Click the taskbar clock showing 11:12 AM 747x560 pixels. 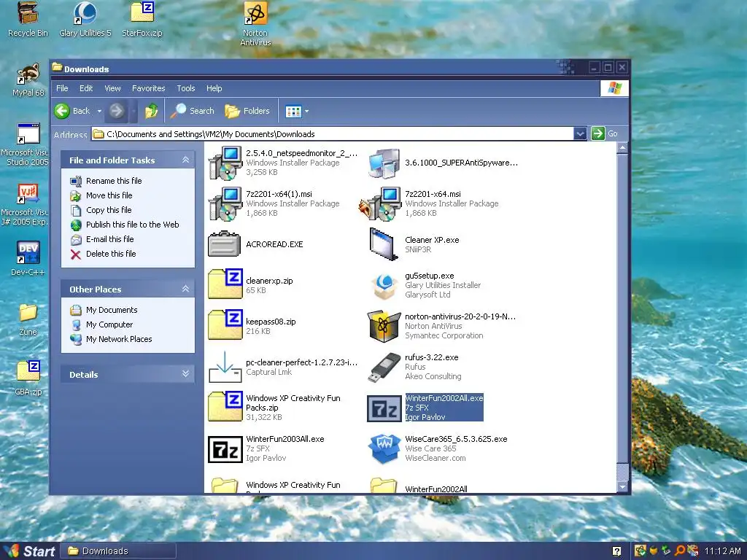[x=723, y=551]
